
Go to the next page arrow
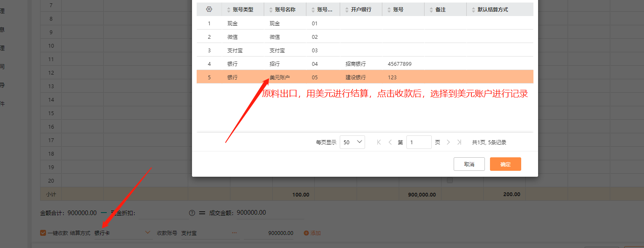tap(448, 143)
